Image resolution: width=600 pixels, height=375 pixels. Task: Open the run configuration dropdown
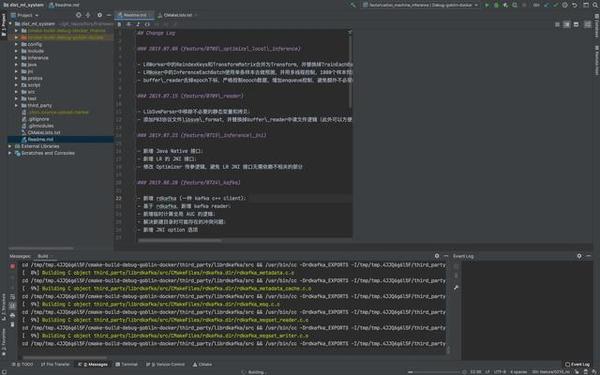coord(421,5)
